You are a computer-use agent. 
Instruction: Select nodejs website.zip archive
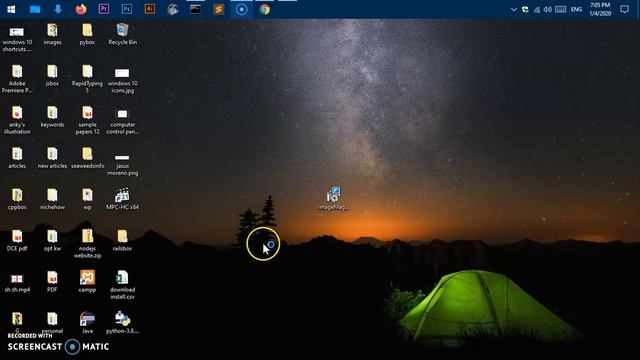[87, 244]
